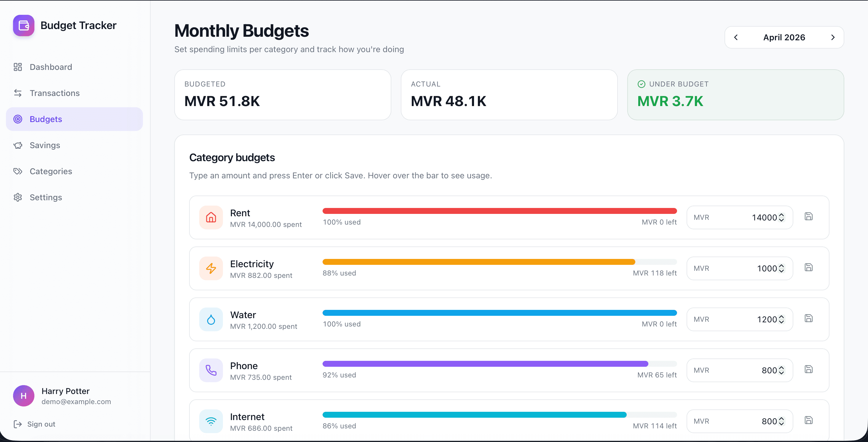Image resolution: width=868 pixels, height=442 pixels.
Task: Click the Under Budget MVR 3.7K card
Action: (735, 95)
